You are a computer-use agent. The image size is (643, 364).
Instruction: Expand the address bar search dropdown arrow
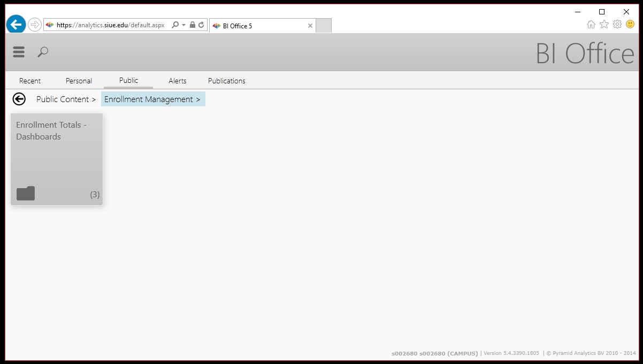[x=184, y=25]
